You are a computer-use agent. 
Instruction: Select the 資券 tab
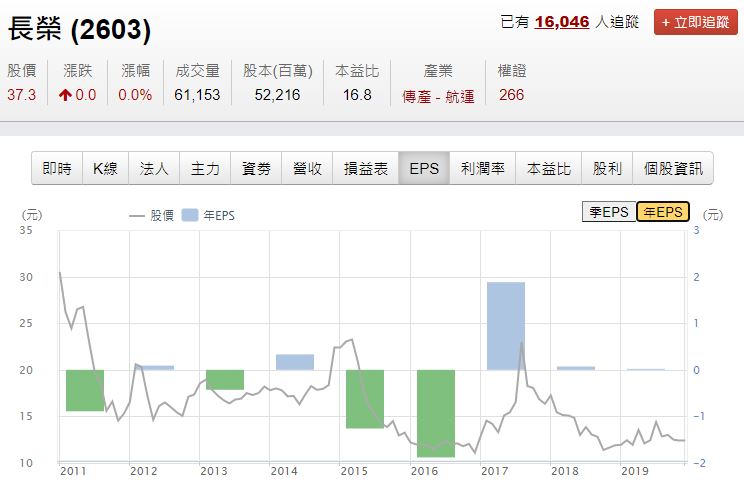256,168
